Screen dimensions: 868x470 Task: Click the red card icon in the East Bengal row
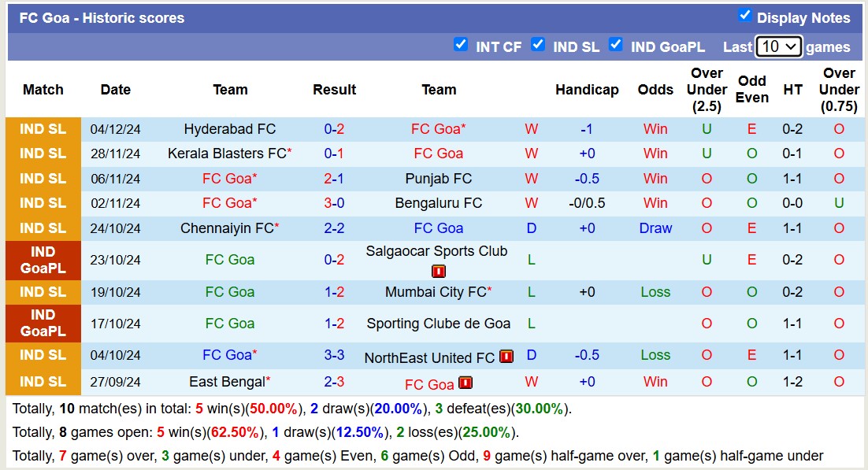466,383
